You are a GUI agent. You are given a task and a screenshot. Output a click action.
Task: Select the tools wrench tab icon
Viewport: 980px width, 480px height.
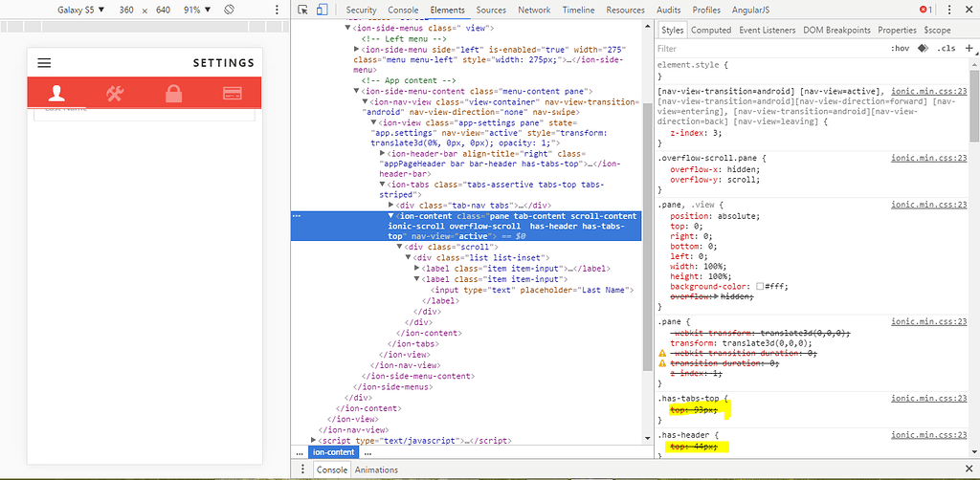tap(115, 94)
